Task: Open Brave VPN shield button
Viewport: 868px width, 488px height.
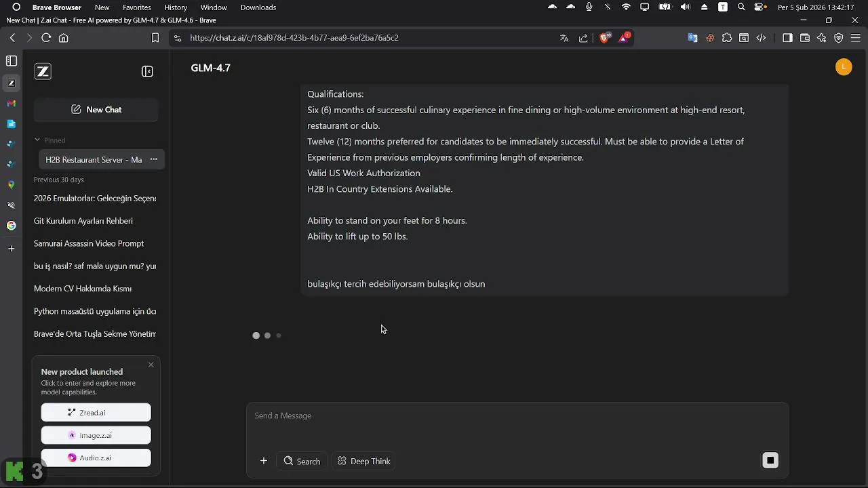Action: pyautogui.click(x=839, y=38)
